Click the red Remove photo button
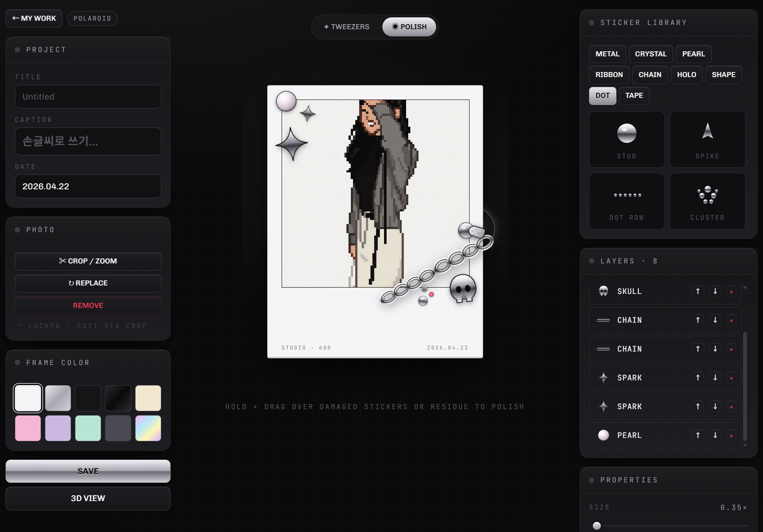 (x=88, y=305)
